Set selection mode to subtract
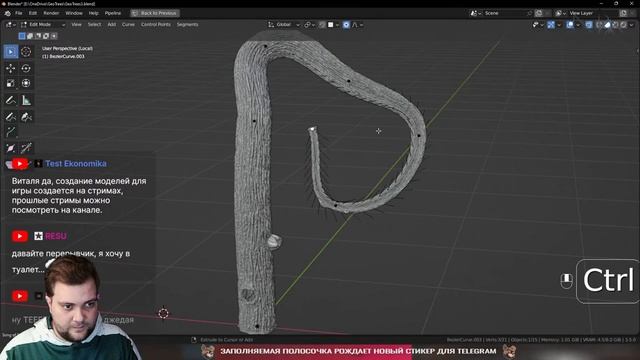 [x=38, y=36]
